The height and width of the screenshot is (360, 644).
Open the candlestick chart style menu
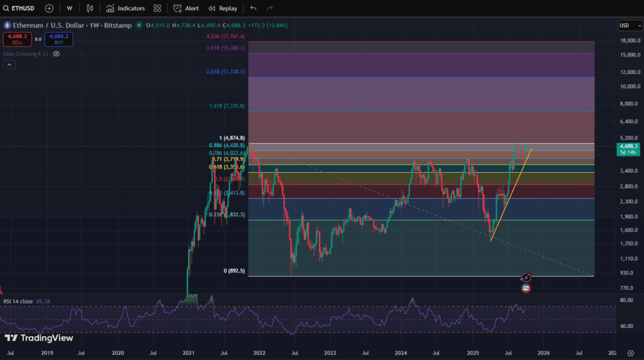[x=89, y=8]
